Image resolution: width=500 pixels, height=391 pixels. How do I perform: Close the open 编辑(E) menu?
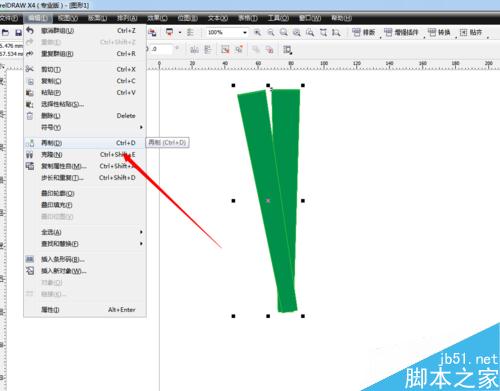point(38,18)
